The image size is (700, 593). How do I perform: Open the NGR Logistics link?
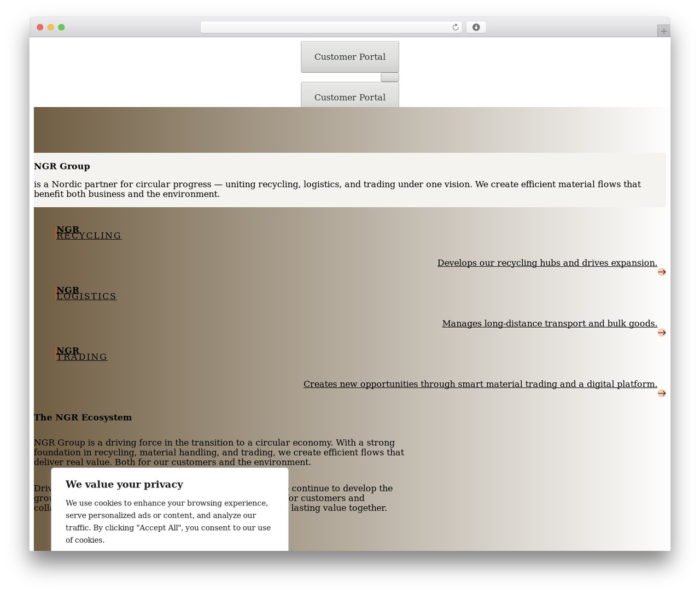[86, 293]
